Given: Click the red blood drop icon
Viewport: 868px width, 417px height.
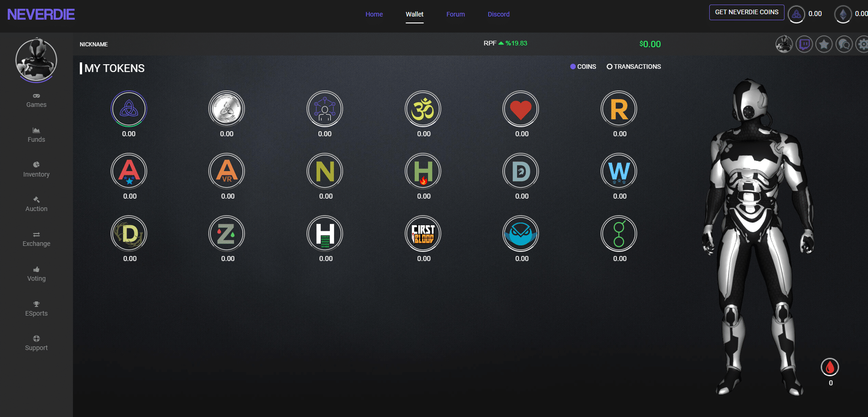Looking at the screenshot, I should click(830, 367).
